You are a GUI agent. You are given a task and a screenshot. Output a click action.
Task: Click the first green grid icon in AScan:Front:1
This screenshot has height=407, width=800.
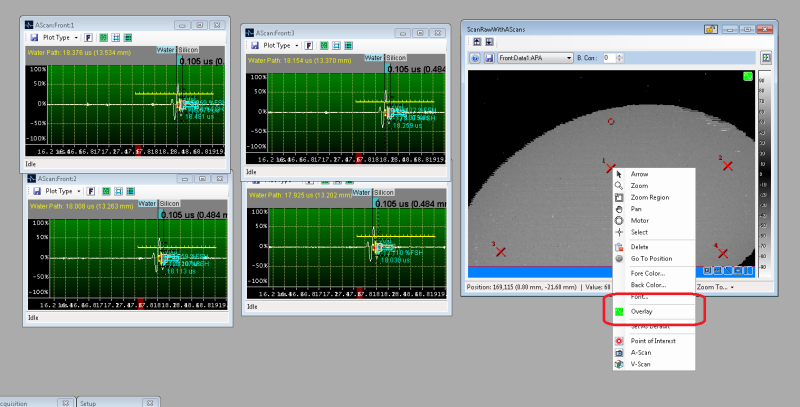(104, 38)
